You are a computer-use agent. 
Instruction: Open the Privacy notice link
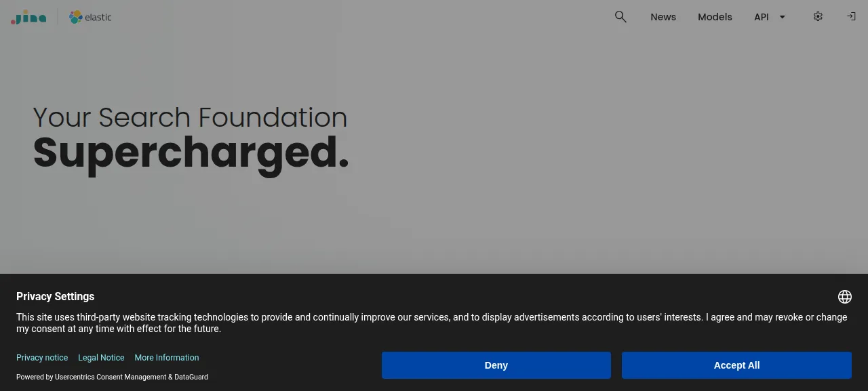[42, 358]
